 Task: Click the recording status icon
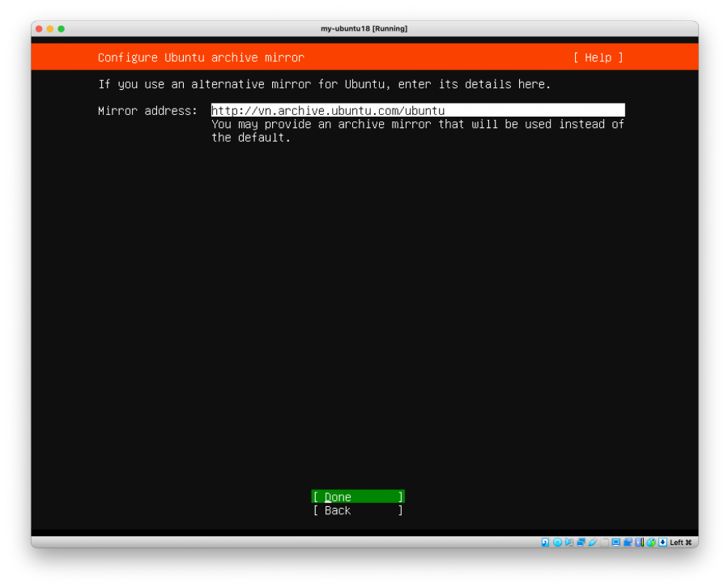(x=628, y=542)
